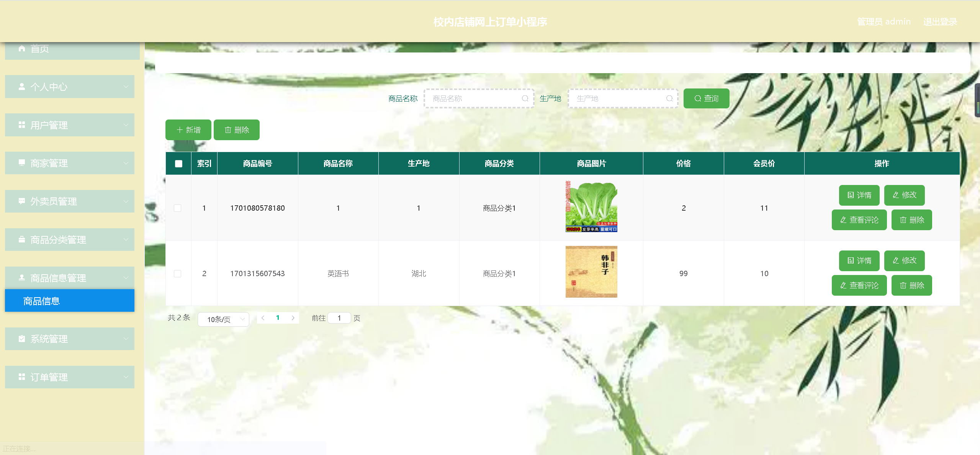The image size is (980, 455).
Task: Click the chat icon beside 外卖员管理
Action: (22, 201)
